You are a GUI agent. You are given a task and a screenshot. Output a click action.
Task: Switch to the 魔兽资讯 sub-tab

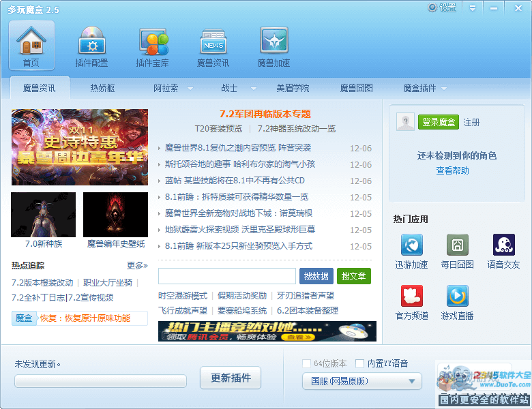pyautogui.click(x=40, y=88)
